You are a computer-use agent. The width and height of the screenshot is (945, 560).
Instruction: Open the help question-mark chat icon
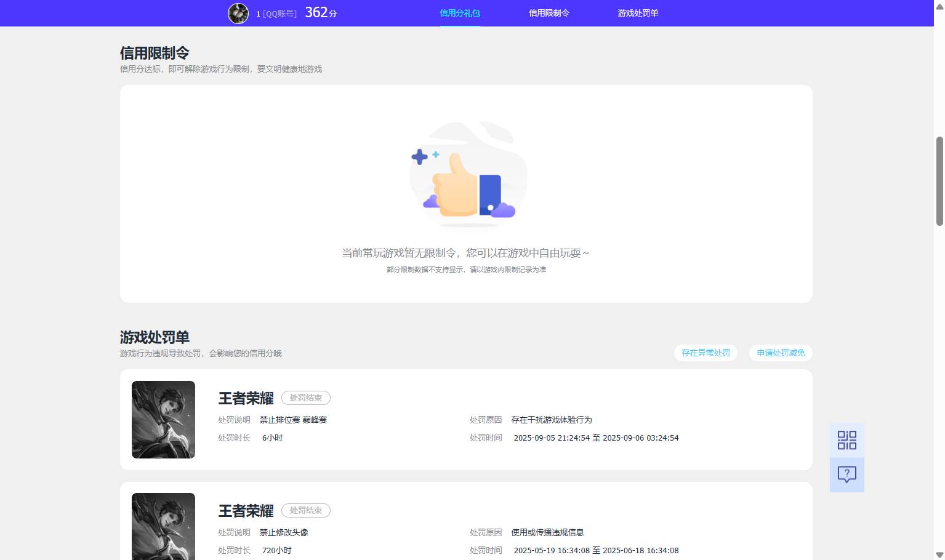pos(847,474)
